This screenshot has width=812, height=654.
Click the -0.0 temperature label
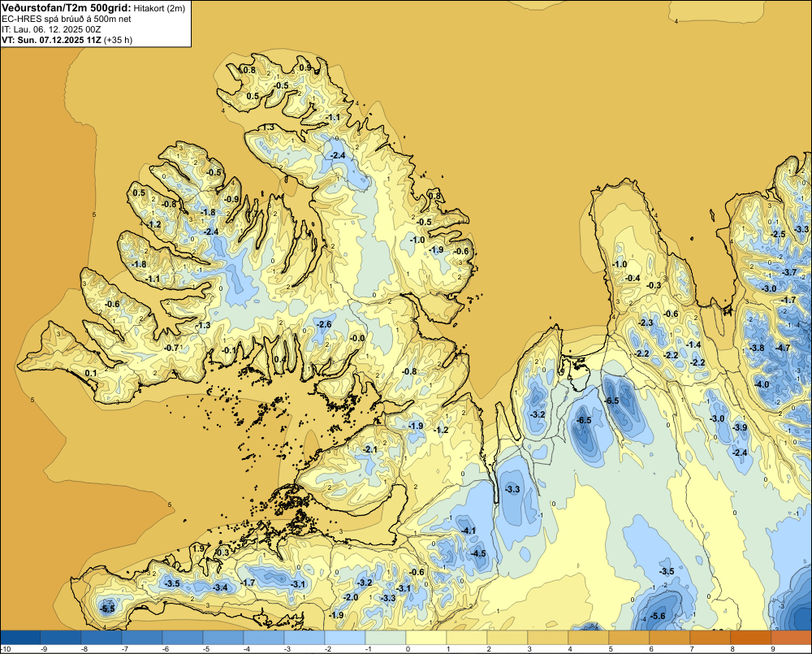tap(357, 339)
